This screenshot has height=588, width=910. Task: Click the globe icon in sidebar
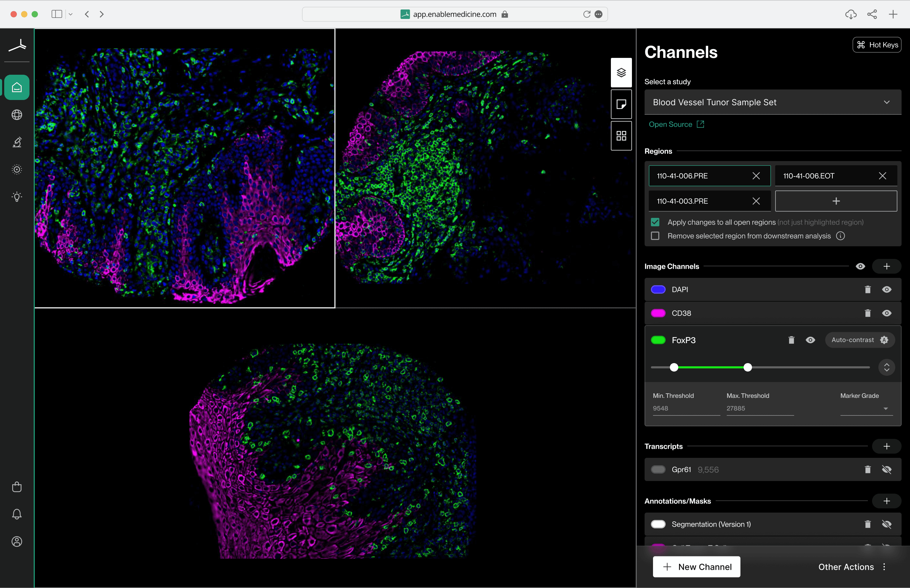(x=17, y=114)
